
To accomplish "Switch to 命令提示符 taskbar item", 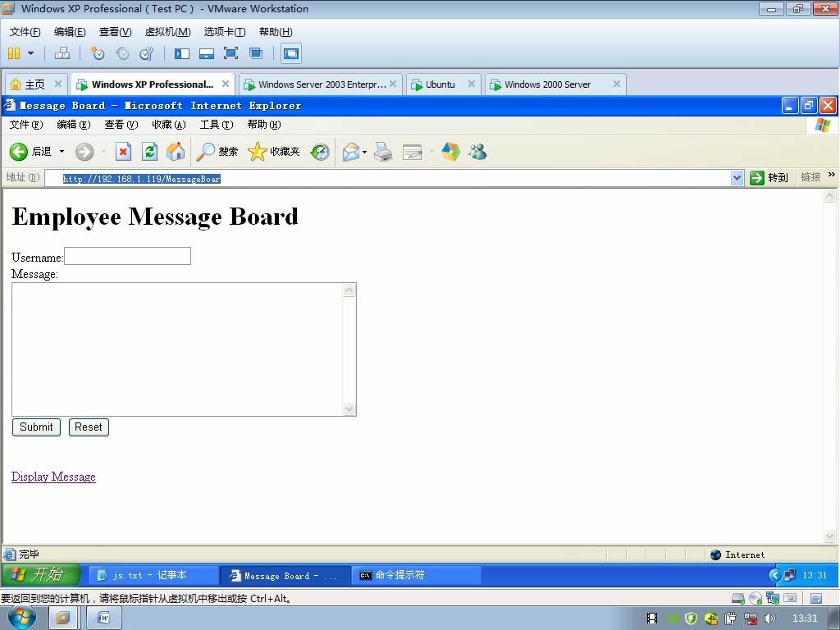I will (x=416, y=575).
